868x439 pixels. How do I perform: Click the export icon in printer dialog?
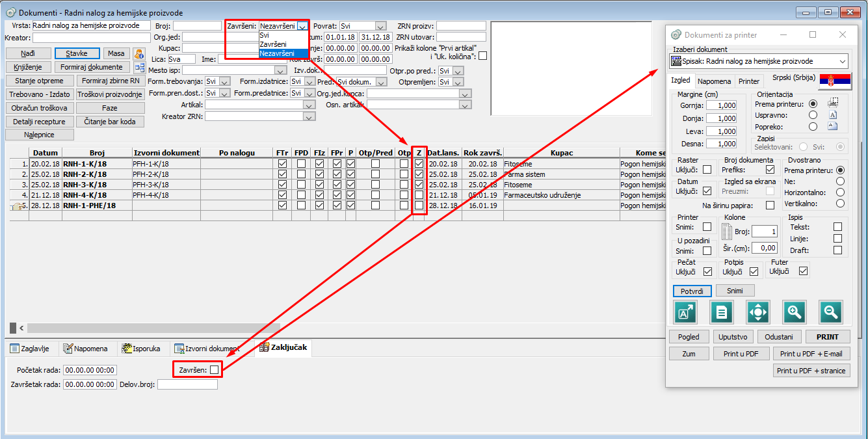click(x=685, y=312)
